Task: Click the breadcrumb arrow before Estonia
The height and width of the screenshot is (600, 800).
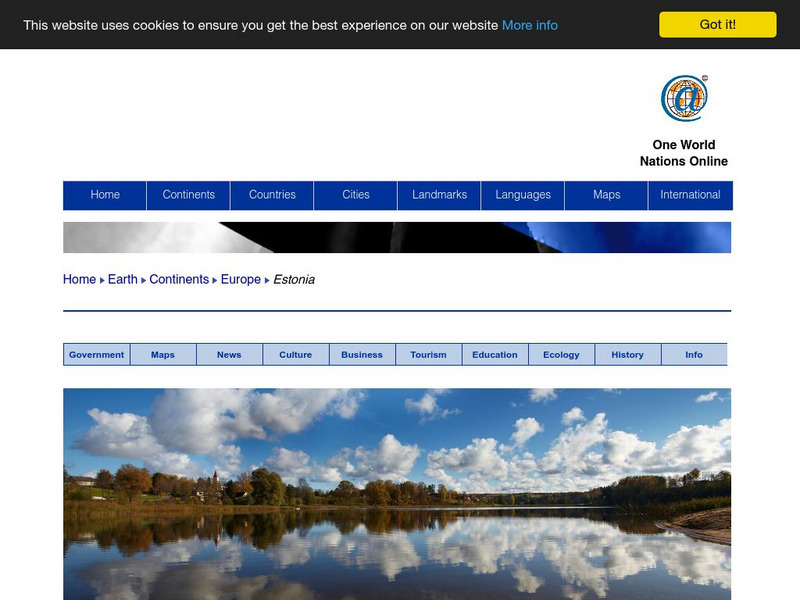Action: [265, 280]
